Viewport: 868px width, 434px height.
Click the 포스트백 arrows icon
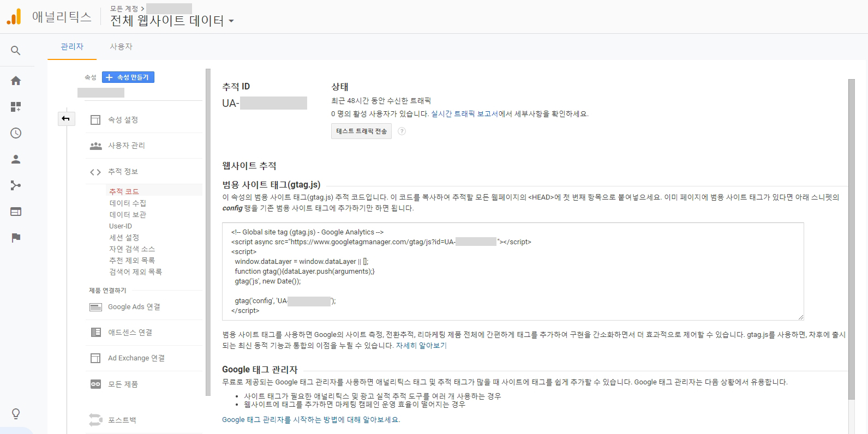point(95,420)
